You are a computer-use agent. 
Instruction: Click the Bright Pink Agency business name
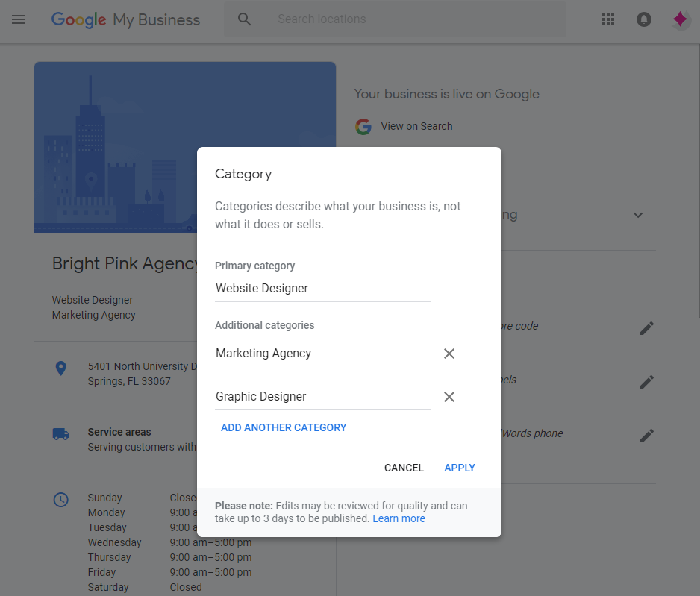coord(125,263)
